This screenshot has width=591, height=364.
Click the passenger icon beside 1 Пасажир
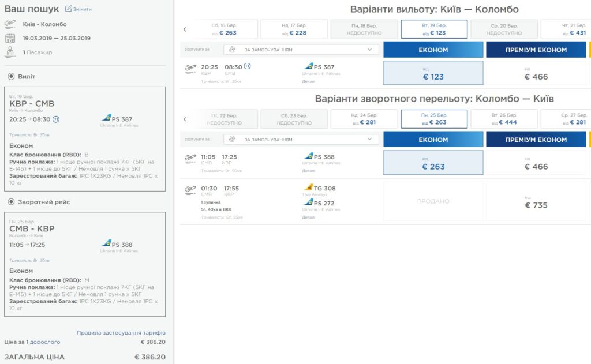[x=10, y=51]
